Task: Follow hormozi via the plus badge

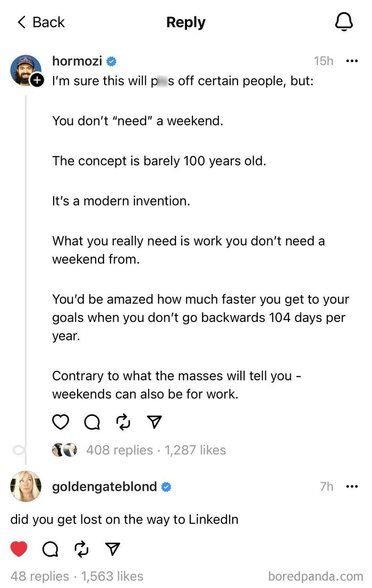Action: click(x=37, y=80)
